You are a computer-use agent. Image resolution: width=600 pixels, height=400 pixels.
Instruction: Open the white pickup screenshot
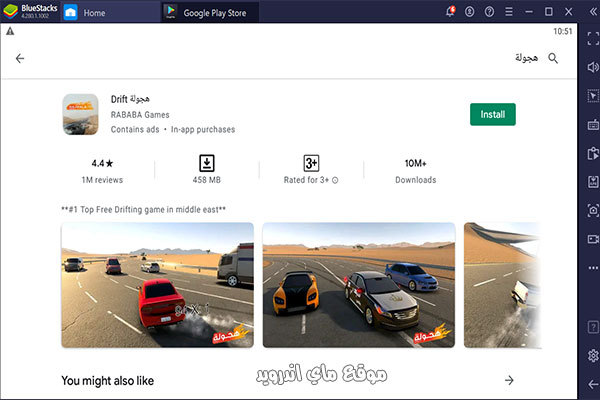tap(502, 285)
